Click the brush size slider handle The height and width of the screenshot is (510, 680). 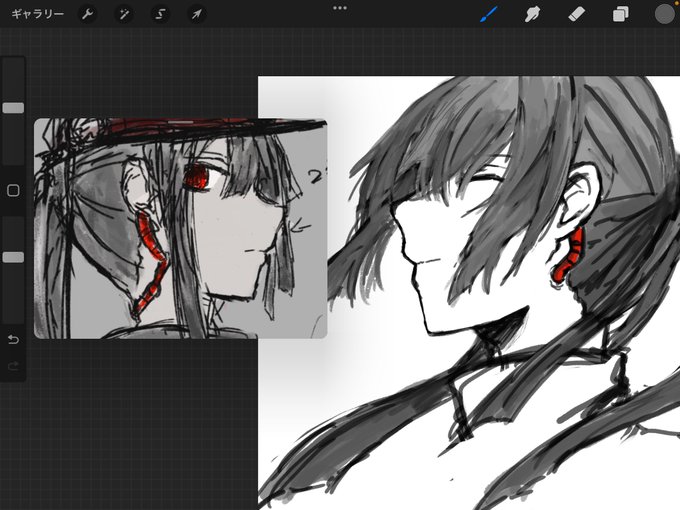click(13, 108)
